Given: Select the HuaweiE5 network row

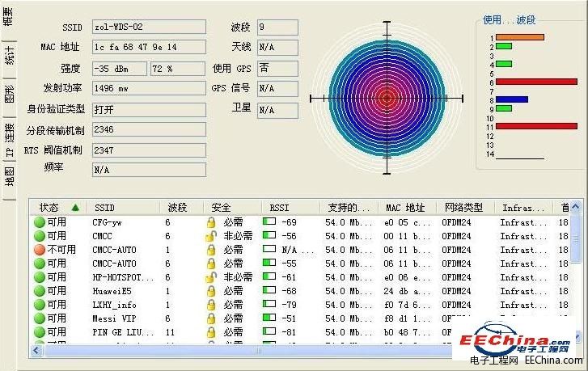Looking at the screenshot, I should pos(300,291).
